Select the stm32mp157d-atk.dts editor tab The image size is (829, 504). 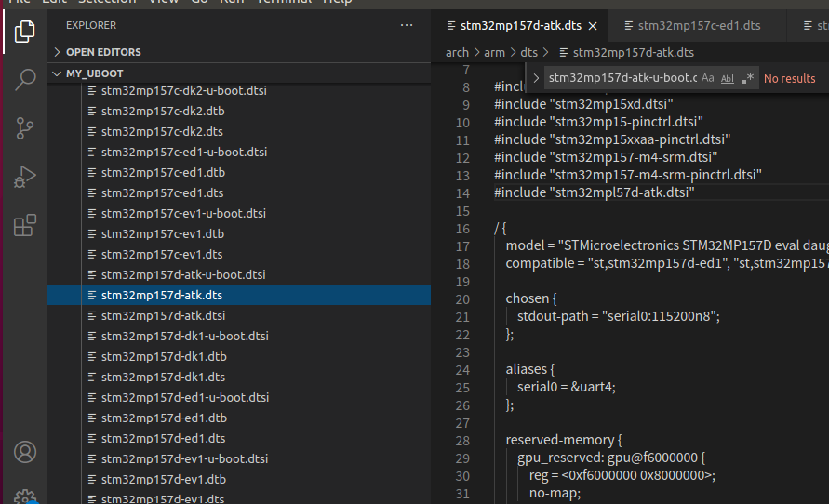coord(520,25)
